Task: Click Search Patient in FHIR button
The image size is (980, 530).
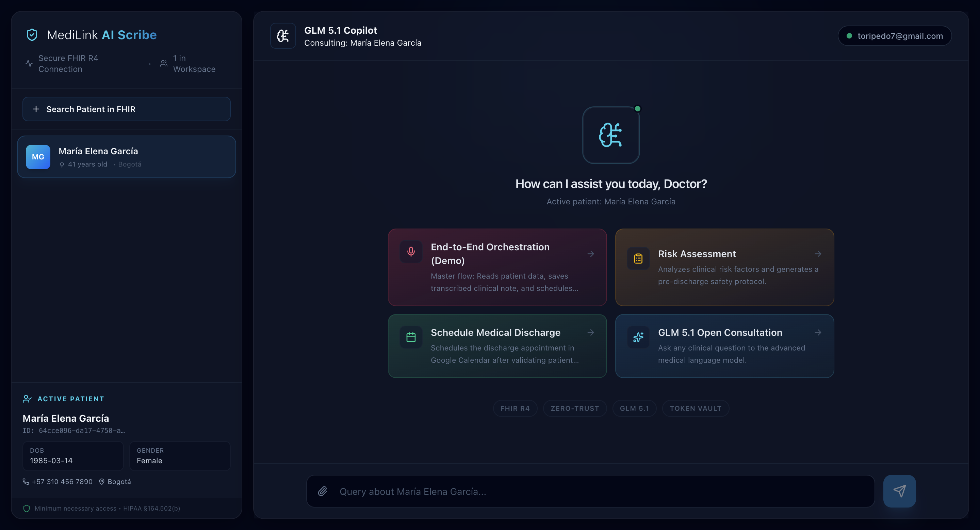Action: [x=126, y=109]
